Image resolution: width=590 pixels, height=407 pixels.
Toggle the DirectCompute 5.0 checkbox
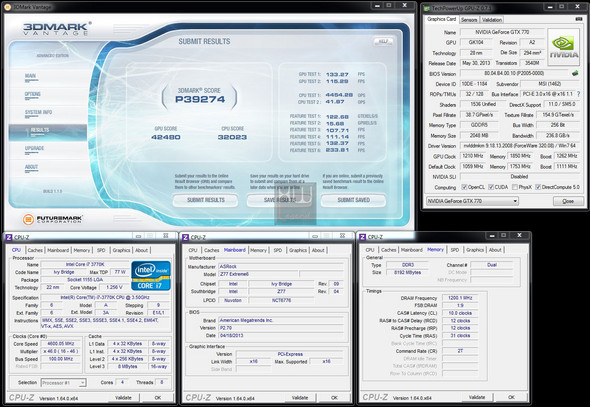(538, 187)
